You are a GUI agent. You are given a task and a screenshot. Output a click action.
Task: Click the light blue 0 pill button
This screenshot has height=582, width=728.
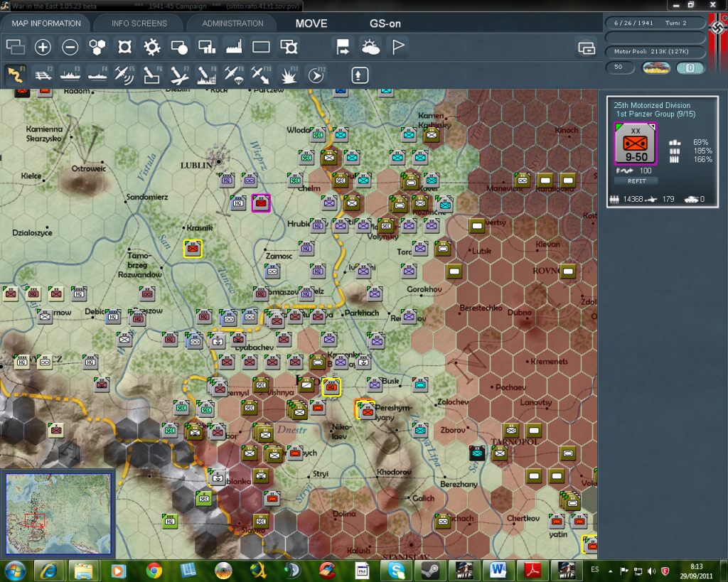pos(690,68)
